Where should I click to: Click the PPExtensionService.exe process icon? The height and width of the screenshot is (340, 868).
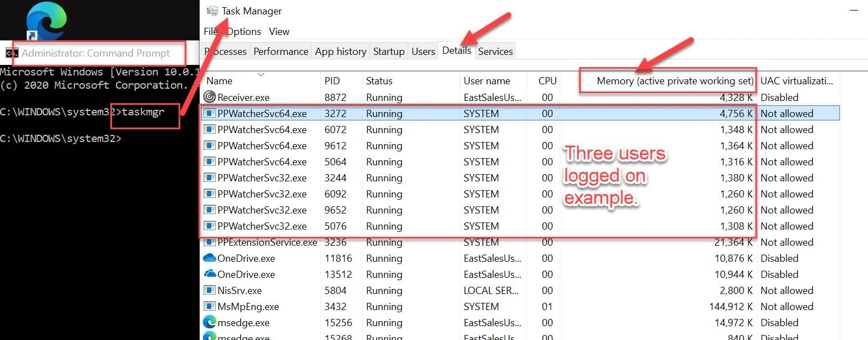coord(209,242)
